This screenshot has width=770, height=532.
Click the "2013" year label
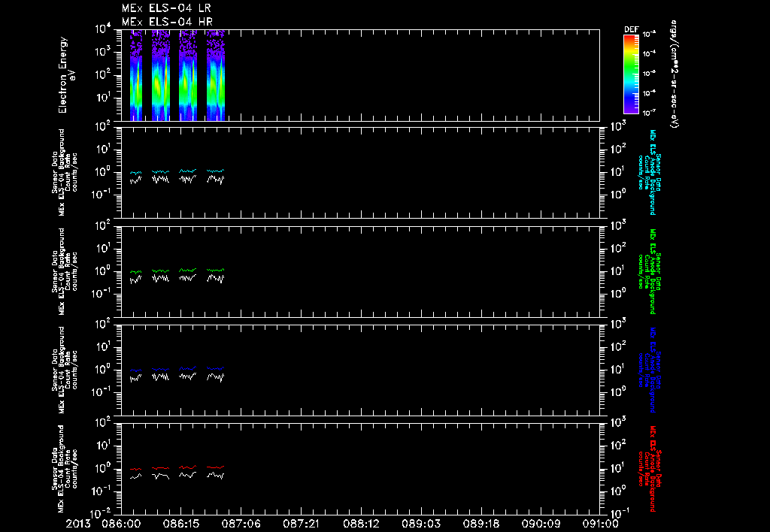(78, 524)
